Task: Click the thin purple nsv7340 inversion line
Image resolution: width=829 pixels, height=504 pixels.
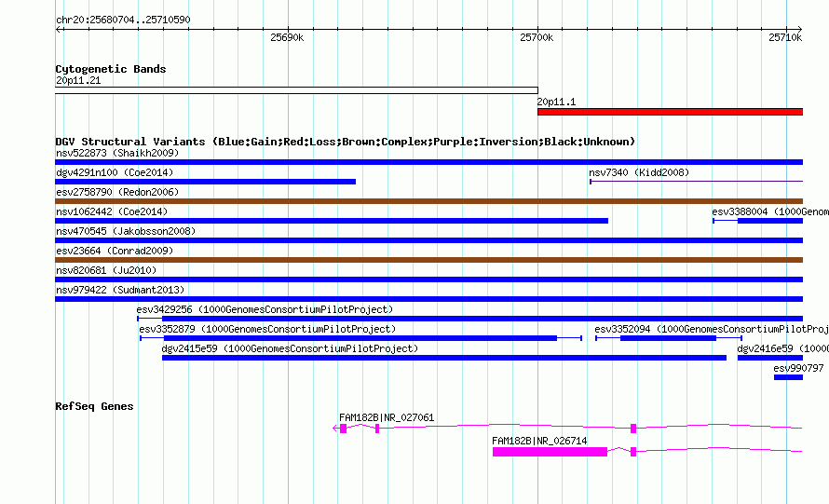Action: click(x=697, y=182)
